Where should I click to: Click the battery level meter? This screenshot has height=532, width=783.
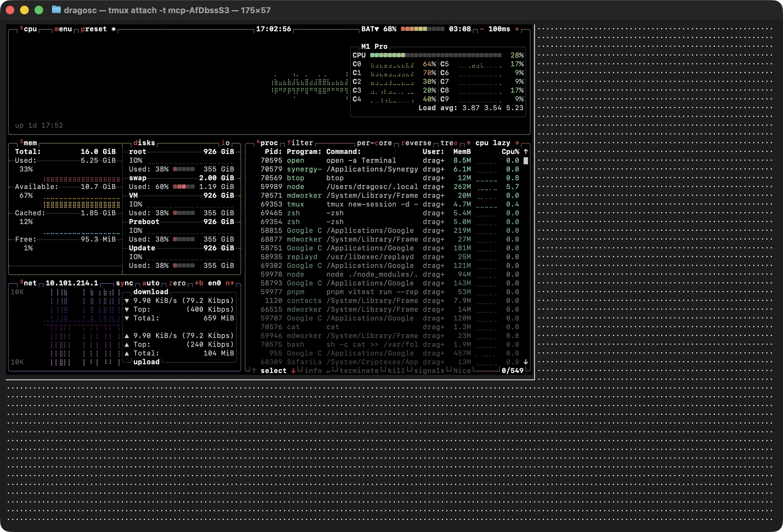point(423,29)
